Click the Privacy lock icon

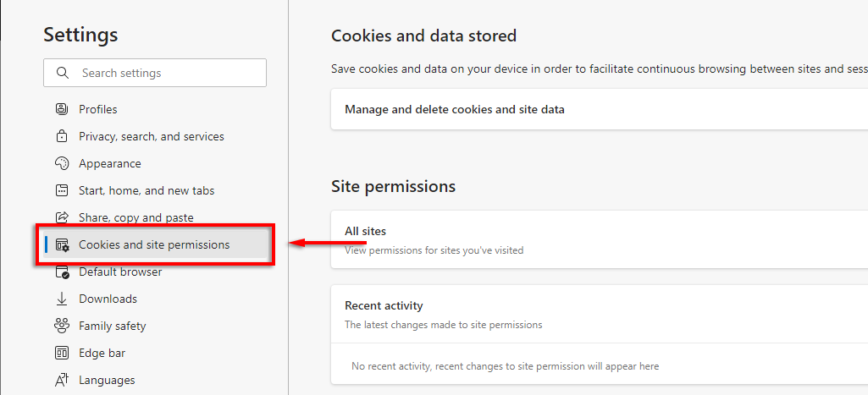(x=61, y=136)
